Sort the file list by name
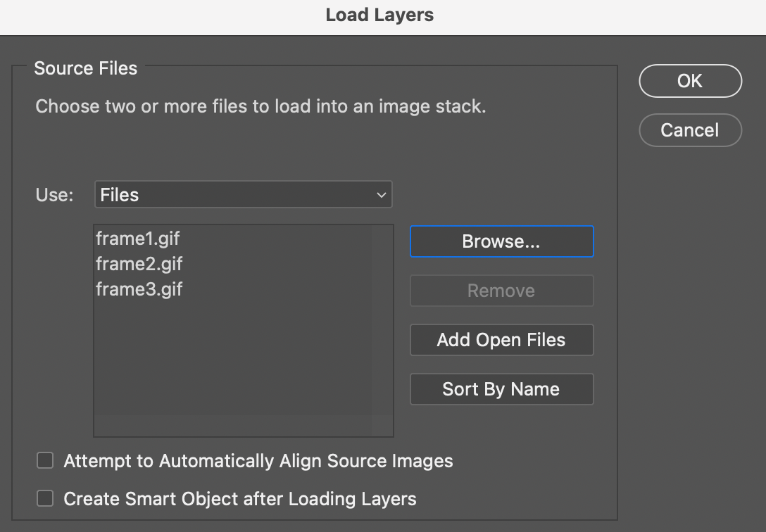Image resolution: width=766 pixels, height=532 pixels. click(x=501, y=389)
